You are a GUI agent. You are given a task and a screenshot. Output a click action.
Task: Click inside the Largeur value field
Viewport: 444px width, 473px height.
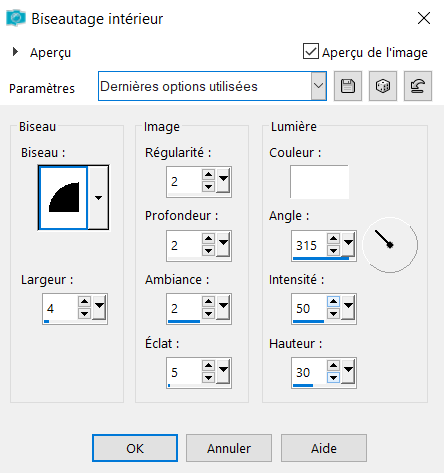coord(61,308)
